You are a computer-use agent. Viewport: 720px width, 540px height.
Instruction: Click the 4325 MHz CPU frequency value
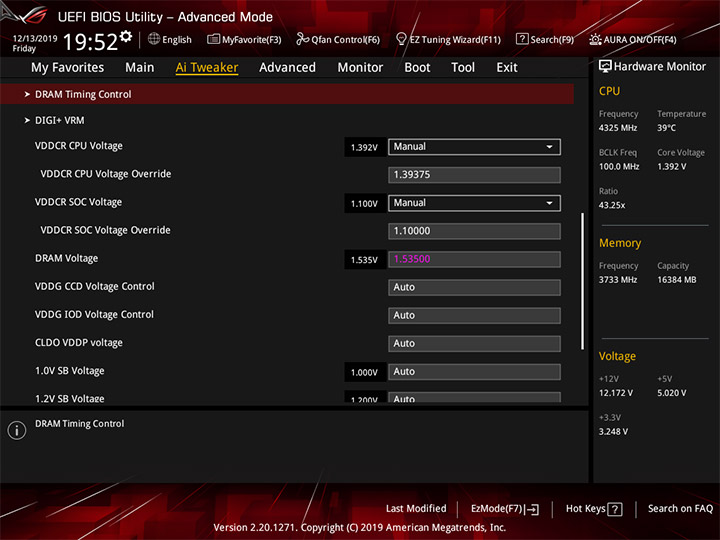coord(618,128)
